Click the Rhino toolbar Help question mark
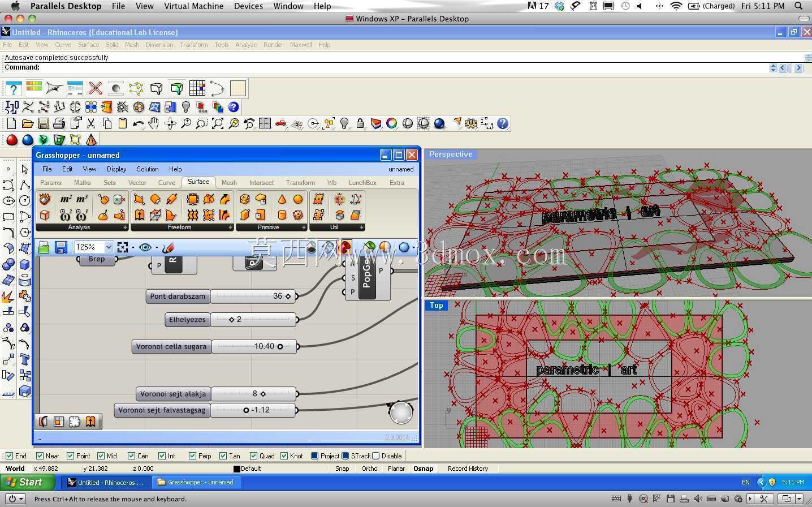The width and height of the screenshot is (812, 507). click(x=503, y=123)
